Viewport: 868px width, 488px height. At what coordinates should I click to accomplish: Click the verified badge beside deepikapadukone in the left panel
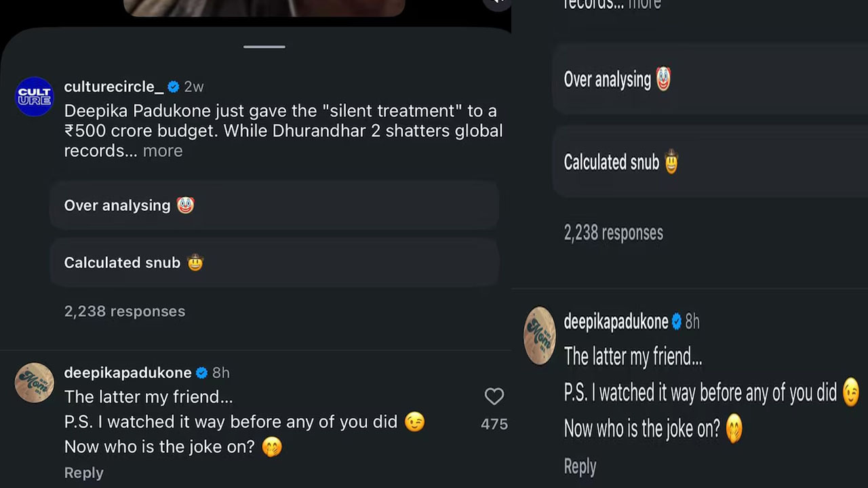201,373
